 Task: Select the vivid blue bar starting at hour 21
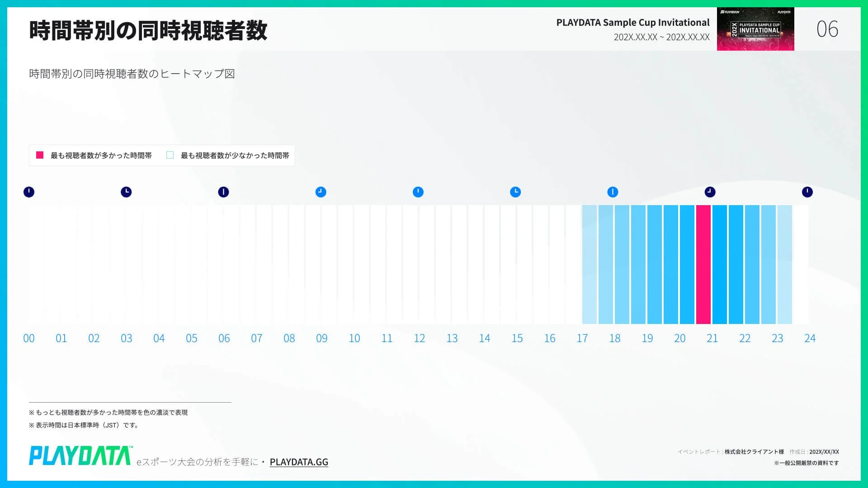[720, 264]
